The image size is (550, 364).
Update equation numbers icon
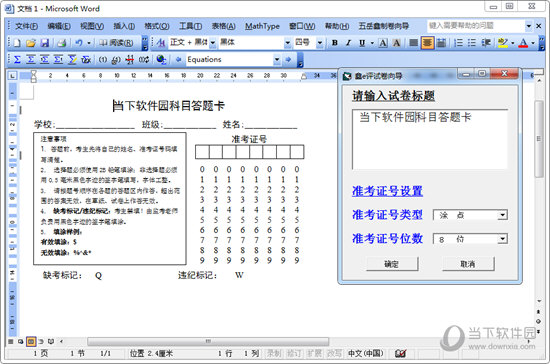pos(144,60)
